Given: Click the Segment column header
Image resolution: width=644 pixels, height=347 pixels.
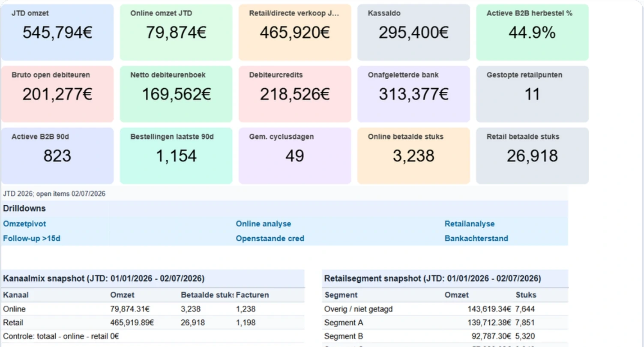Looking at the screenshot, I should [x=341, y=295].
